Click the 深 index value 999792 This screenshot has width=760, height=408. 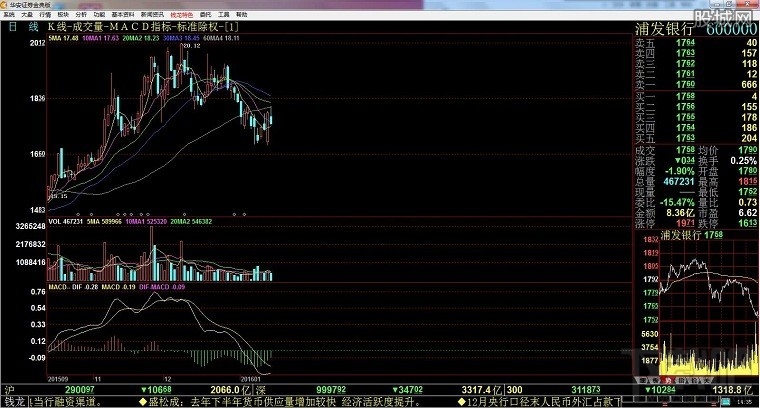point(331,390)
